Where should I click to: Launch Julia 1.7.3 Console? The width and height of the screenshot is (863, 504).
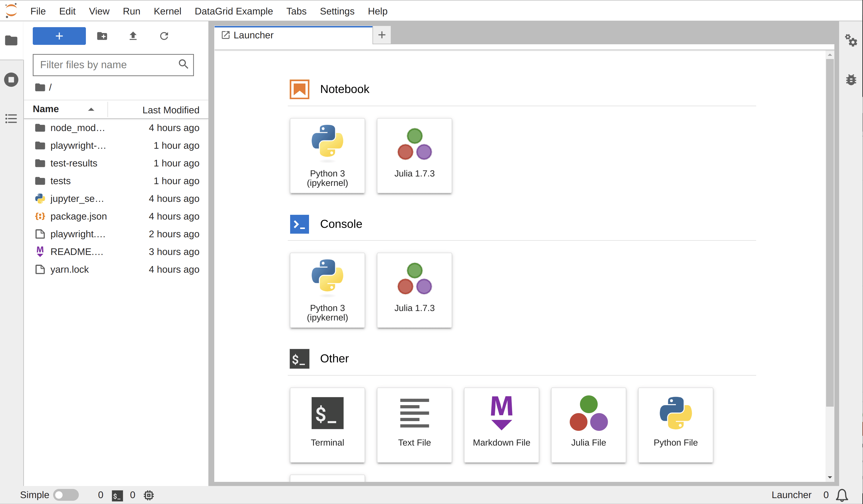pos(414,290)
